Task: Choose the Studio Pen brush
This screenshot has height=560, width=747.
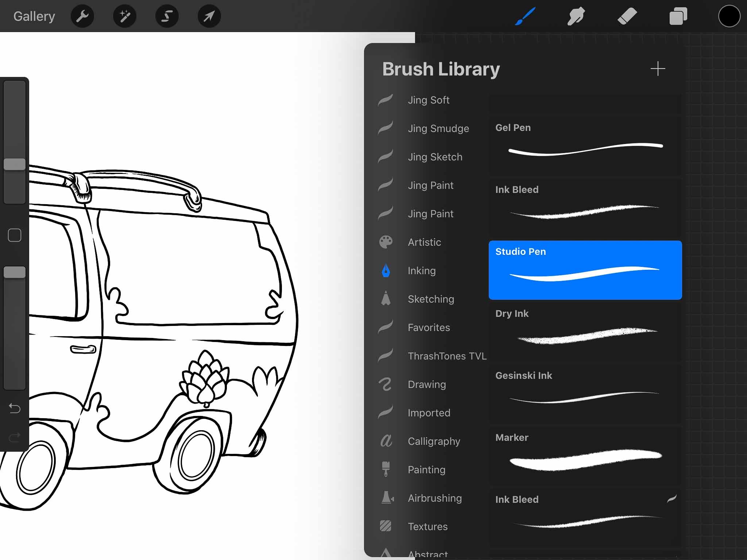Action: coord(585,270)
